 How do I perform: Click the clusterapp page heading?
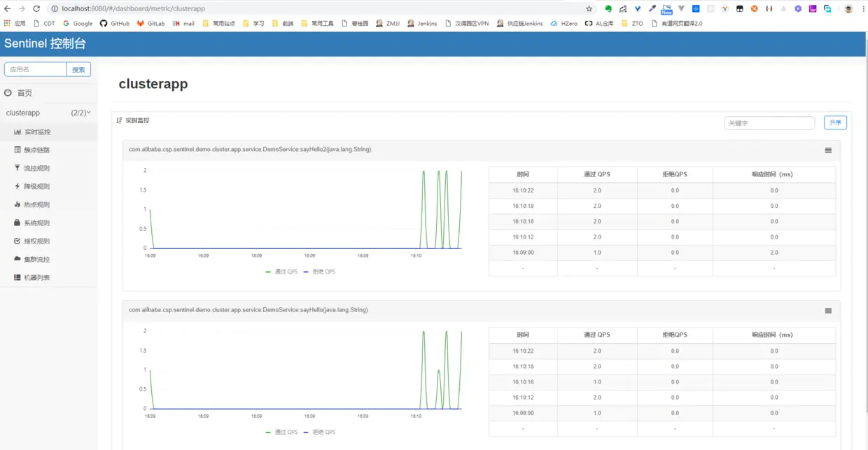tap(153, 84)
